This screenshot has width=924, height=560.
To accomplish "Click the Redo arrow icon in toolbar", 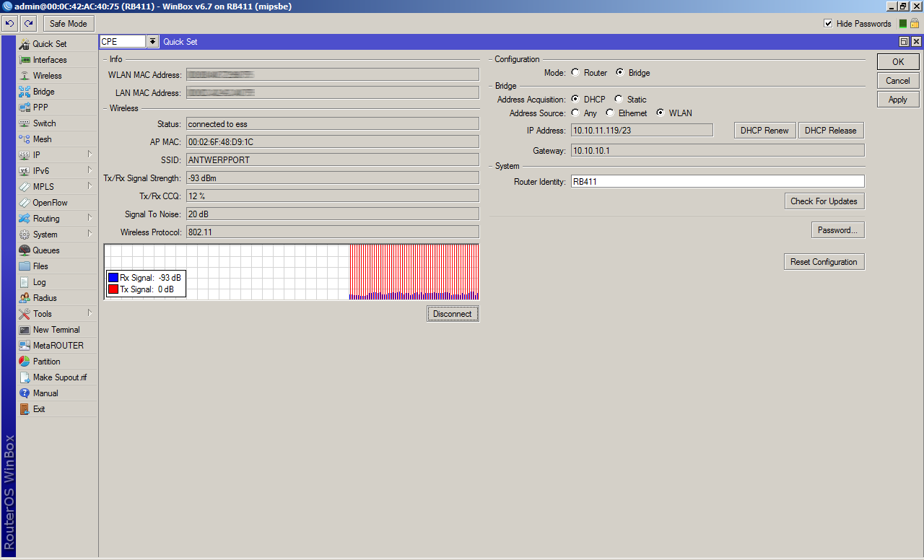I will (29, 24).
